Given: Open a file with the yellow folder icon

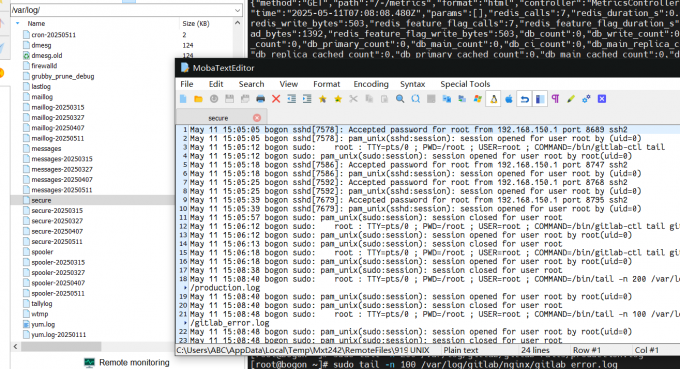Looking at the screenshot, I should coord(198,99).
